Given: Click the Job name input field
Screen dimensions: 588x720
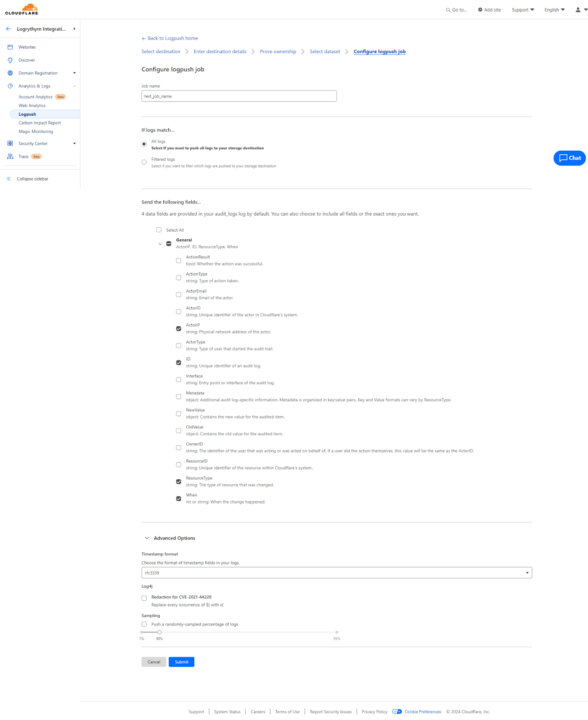Looking at the screenshot, I should [x=239, y=96].
